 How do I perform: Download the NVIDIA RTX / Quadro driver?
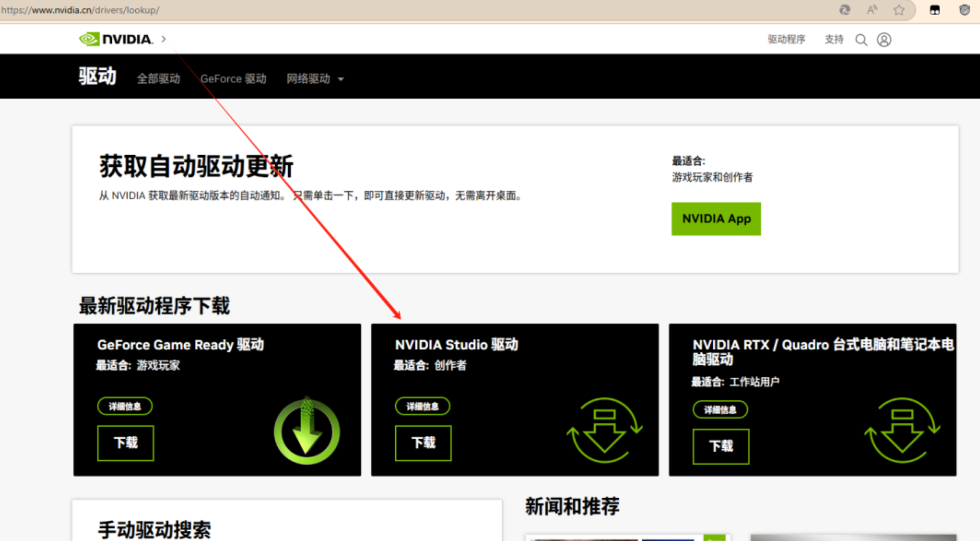(x=721, y=446)
